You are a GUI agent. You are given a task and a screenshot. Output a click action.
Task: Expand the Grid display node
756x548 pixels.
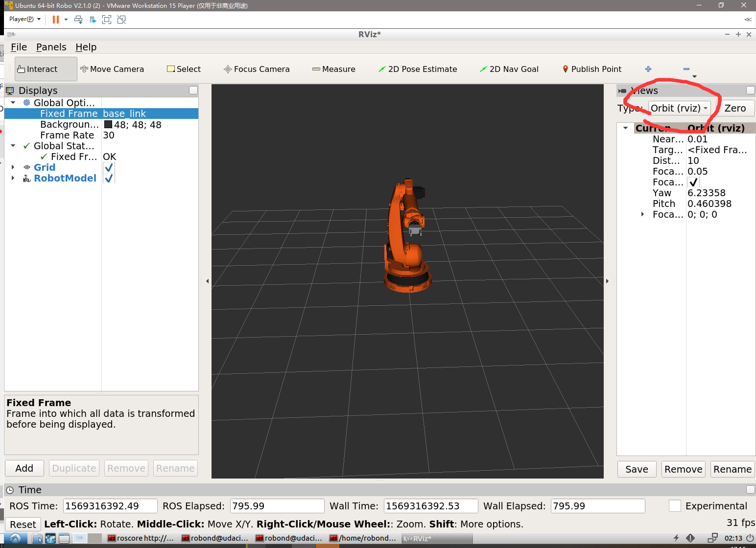(13, 167)
